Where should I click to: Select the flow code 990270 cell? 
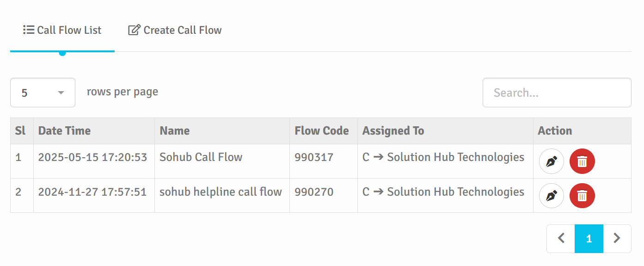pyautogui.click(x=314, y=192)
